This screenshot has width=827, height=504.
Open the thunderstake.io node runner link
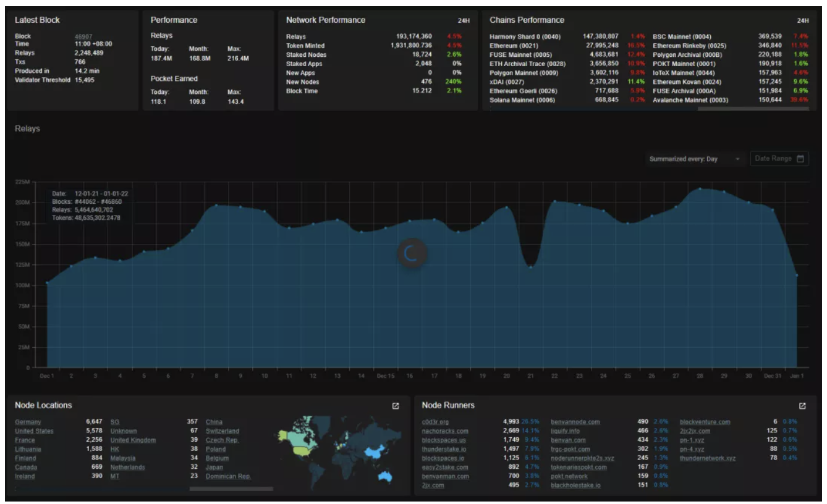(x=444, y=449)
